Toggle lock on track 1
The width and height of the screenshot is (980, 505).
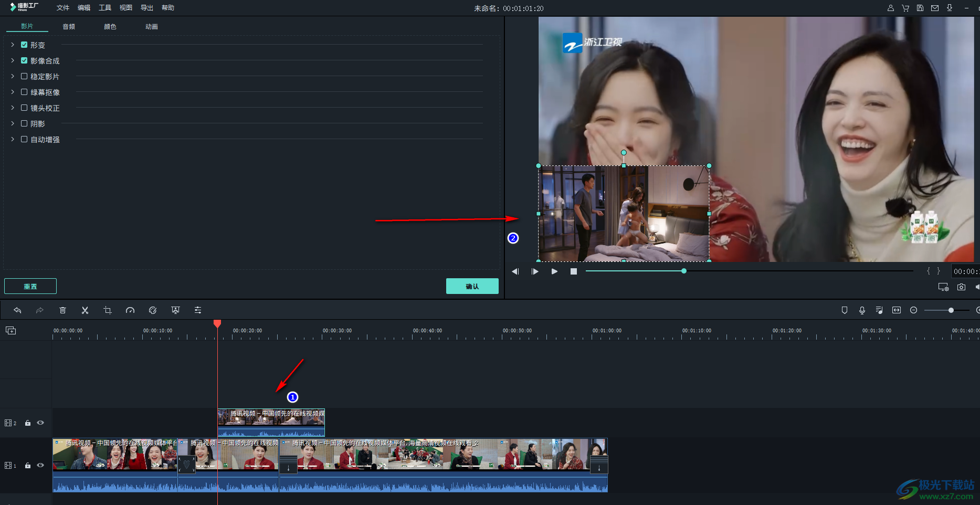28,465
